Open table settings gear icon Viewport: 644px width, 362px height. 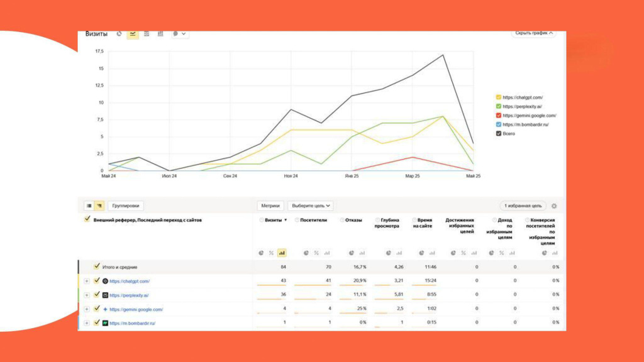coord(554,206)
